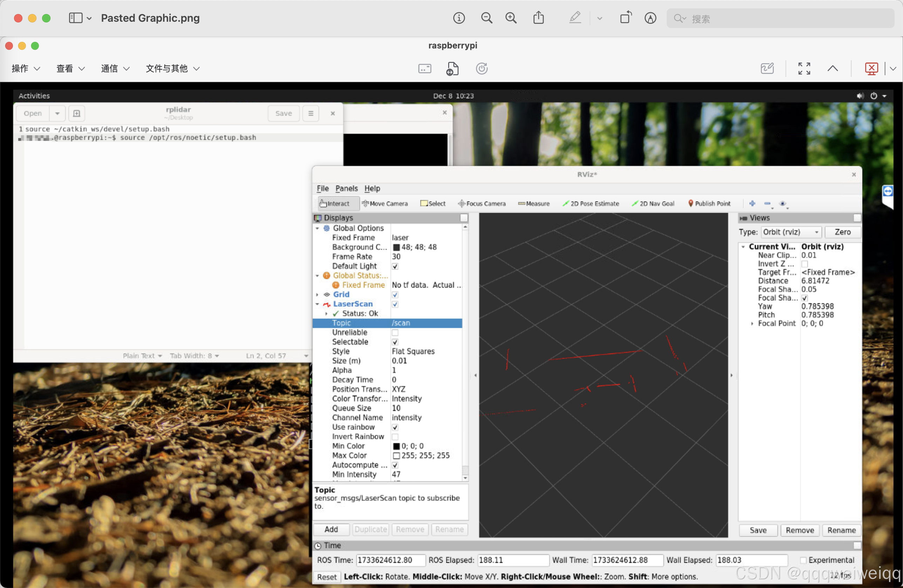Click the Background Color swatch
Viewport: 903px width, 588px height.
tap(396, 247)
